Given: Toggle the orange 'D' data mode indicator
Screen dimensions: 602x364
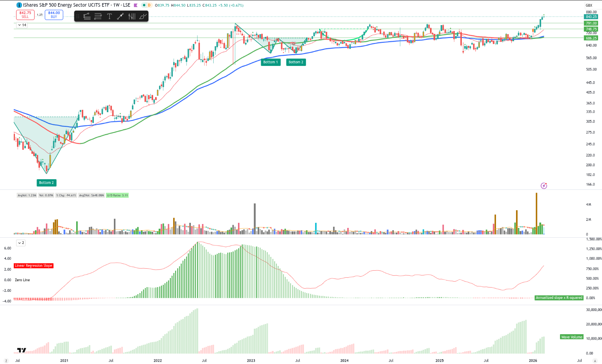Looking at the screenshot, I should coord(149,5).
